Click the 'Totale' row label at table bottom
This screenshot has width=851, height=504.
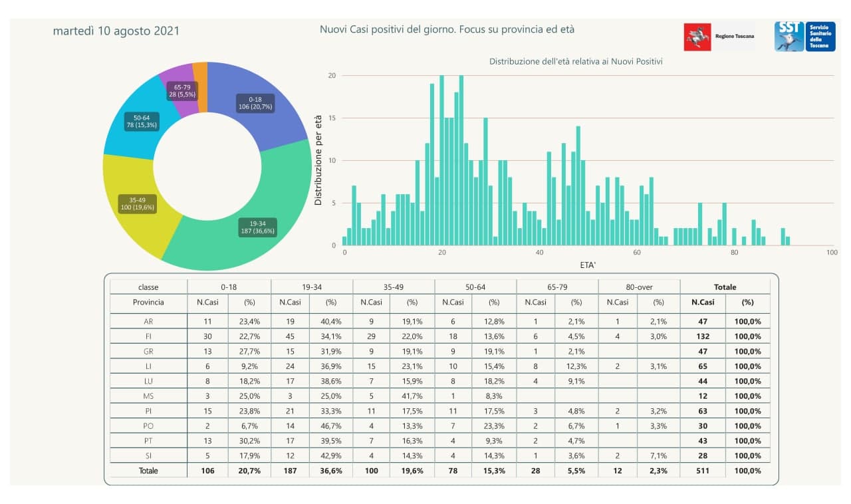(148, 471)
